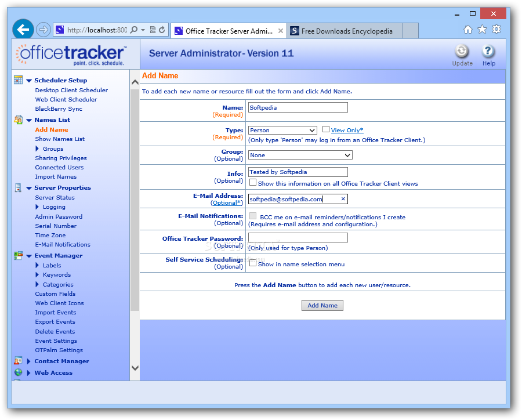Viewport: 522px width, 420px height.
Task: Open the Group dropdown showing None
Action: [x=300, y=155]
